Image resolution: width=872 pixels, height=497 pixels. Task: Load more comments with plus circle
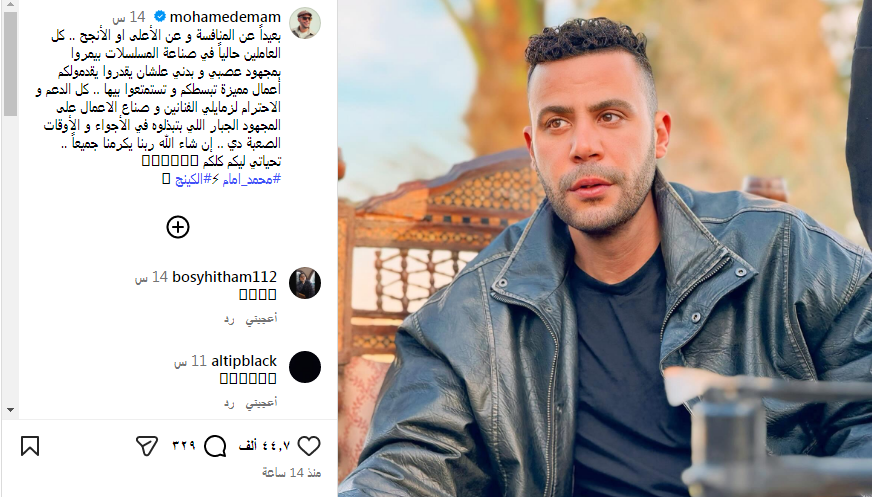(178, 227)
